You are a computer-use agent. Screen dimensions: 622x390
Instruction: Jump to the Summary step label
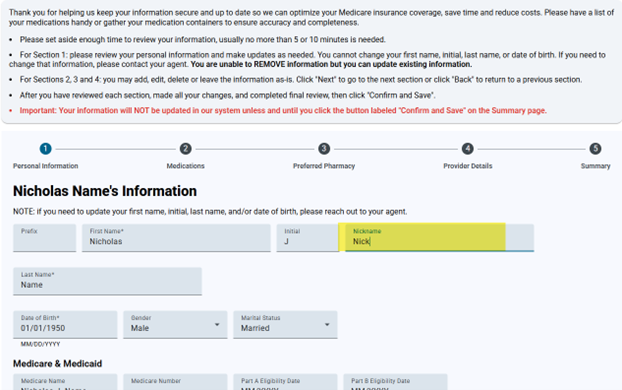[x=595, y=166]
